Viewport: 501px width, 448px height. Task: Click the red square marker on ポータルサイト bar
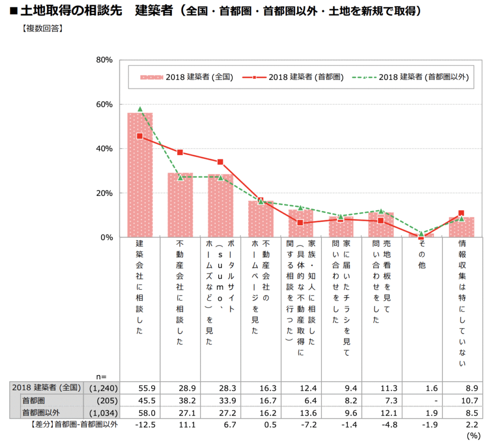[x=220, y=162]
